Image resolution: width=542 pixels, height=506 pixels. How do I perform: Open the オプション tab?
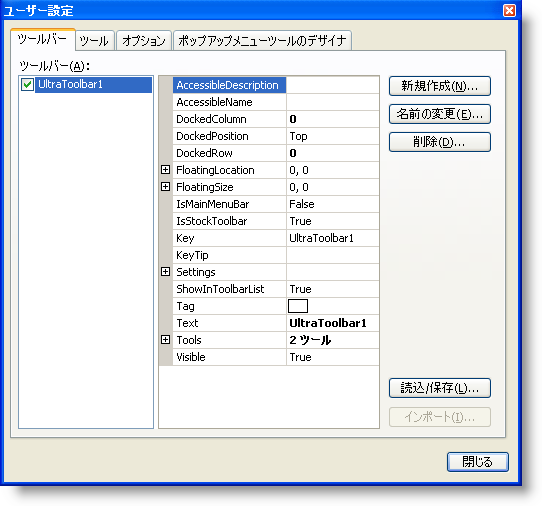(144, 41)
